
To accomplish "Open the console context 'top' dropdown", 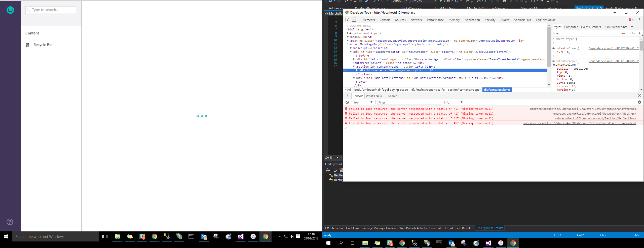I will [363, 103].
